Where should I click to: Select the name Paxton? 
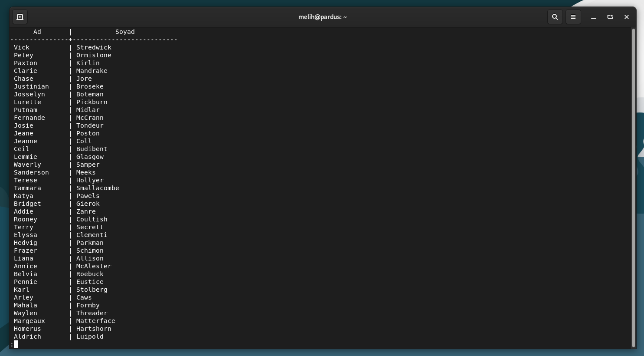pos(26,63)
